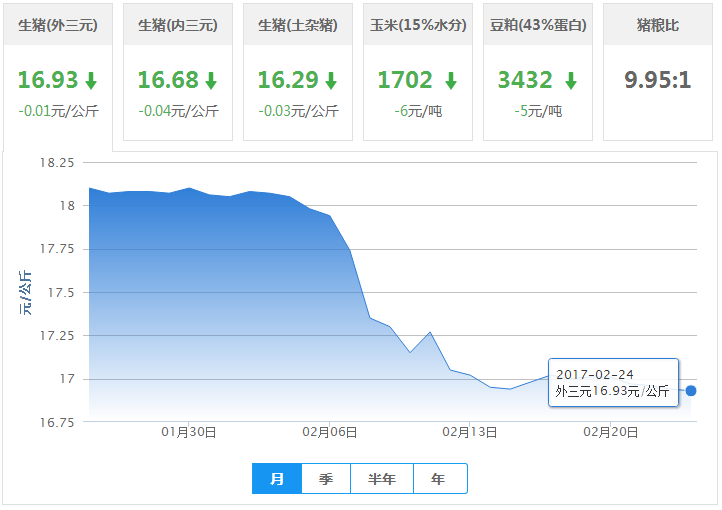Viewport: 722px width, 510px height.
Task: Click the 2017-02-24 price tooltip
Action: point(613,383)
